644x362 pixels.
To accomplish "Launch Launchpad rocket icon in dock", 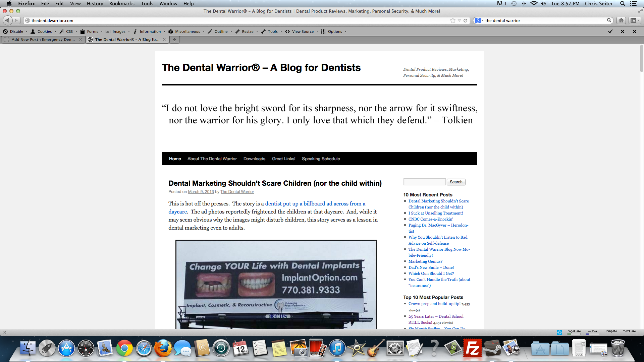I will [47, 348].
